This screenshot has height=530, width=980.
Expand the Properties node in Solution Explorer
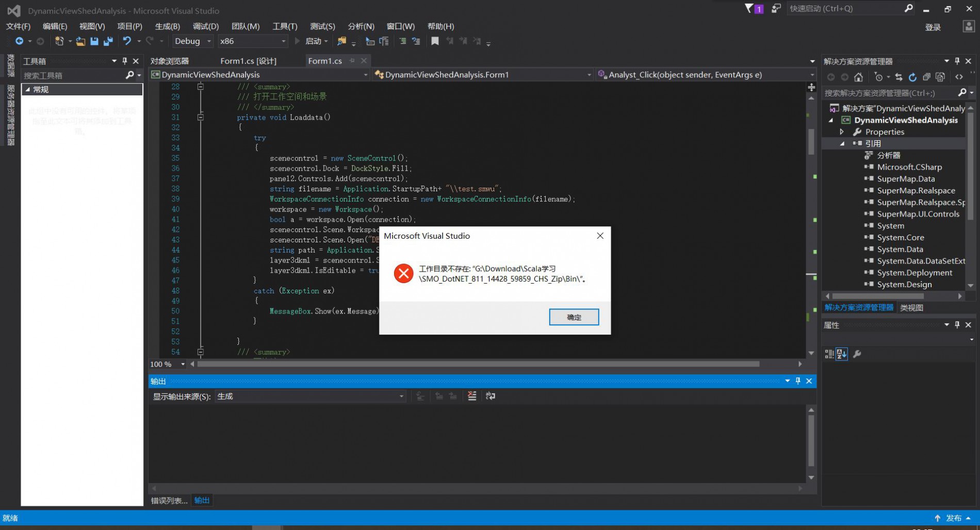pyautogui.click(x=842, y=132)
